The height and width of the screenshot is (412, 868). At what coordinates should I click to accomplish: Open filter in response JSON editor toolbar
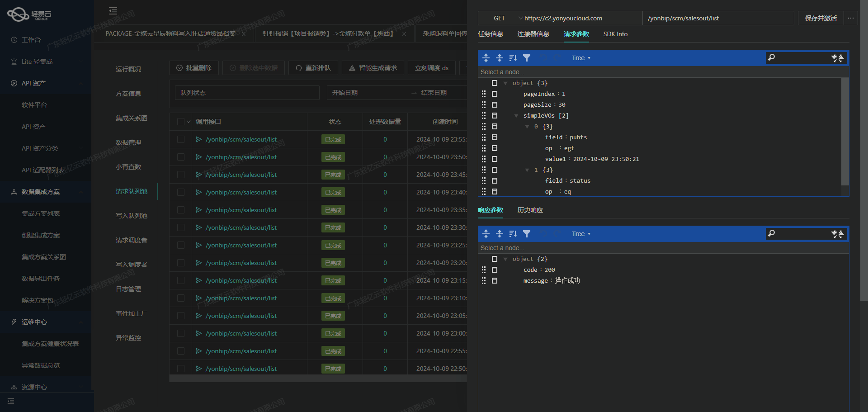[527, 234]
